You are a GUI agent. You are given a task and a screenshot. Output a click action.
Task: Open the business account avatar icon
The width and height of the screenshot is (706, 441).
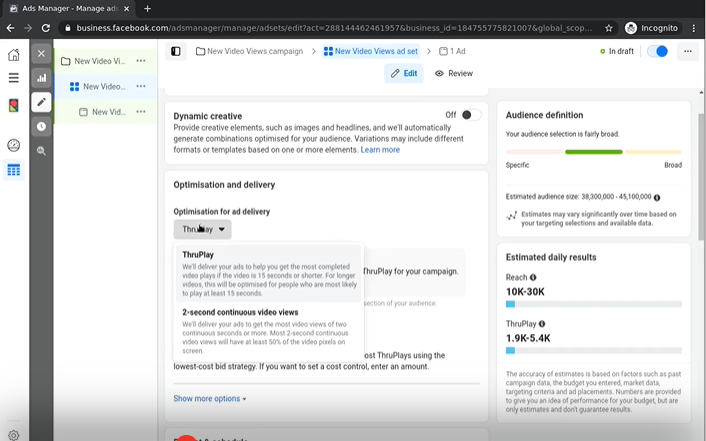14,105
